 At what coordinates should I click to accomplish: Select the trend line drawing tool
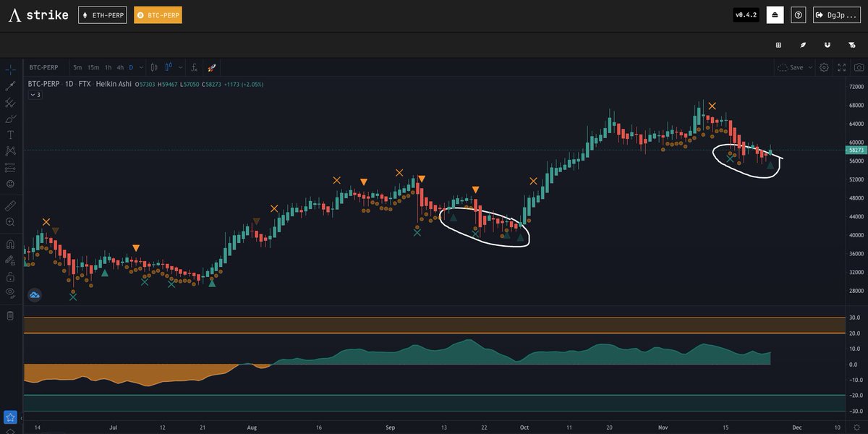[x=10, y=86]
